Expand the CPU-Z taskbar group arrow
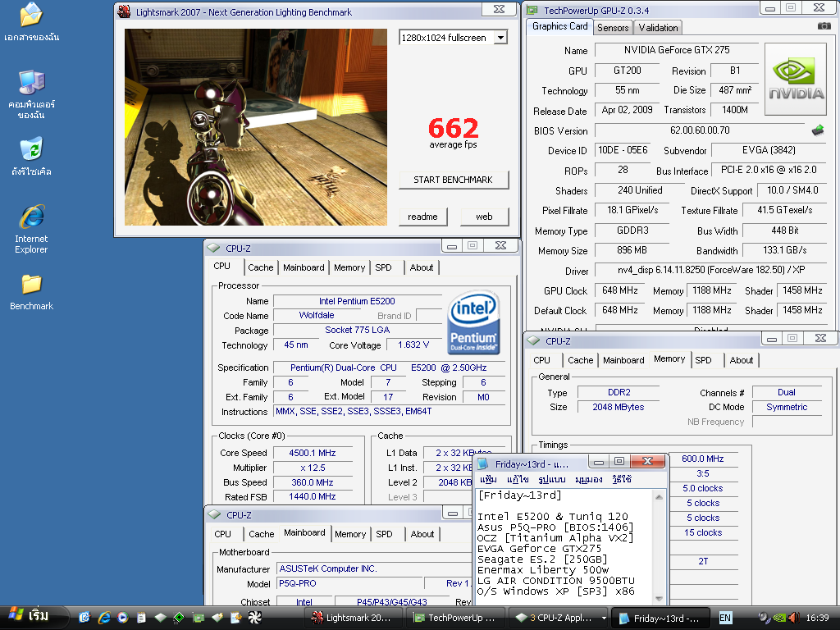Screen dimensions: 840x630 [604, 618]
